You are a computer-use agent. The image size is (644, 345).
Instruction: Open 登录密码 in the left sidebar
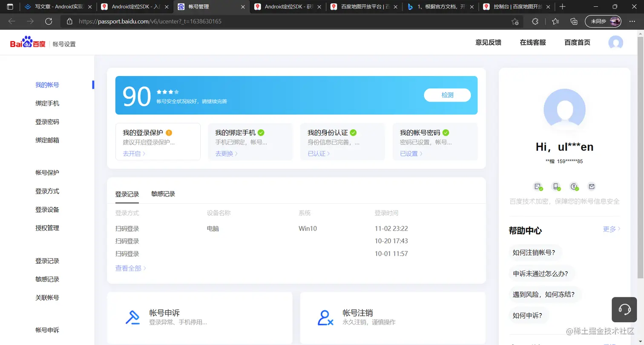pyautogui.click(x=47, y=122)
